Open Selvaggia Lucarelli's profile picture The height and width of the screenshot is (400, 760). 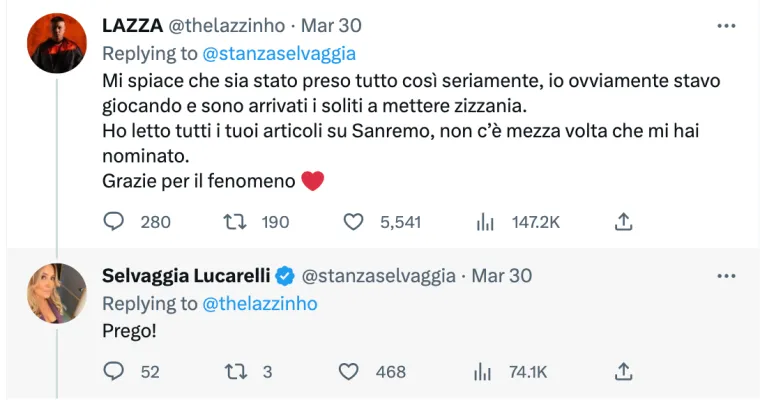56,293
